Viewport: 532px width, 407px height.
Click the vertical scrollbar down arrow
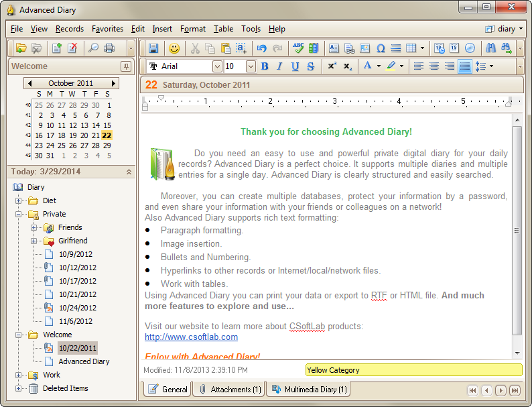pos(517,353)
